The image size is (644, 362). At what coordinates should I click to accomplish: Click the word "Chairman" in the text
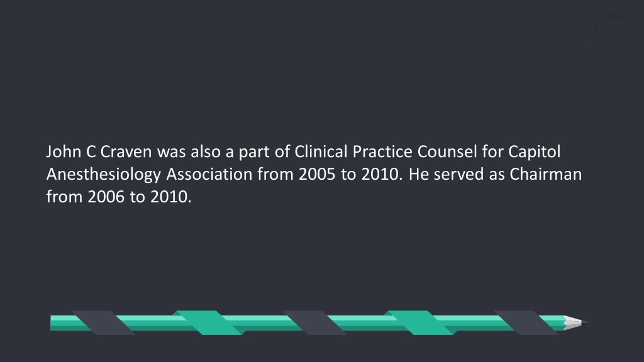coord(546,174)
